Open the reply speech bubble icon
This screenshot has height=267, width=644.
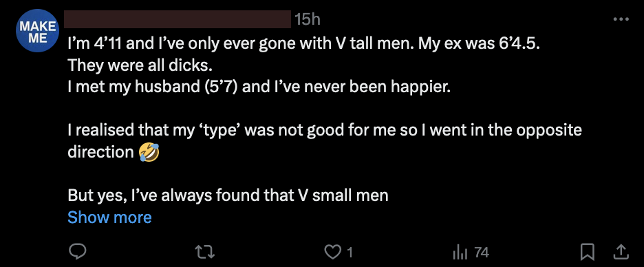click(77, 252)
